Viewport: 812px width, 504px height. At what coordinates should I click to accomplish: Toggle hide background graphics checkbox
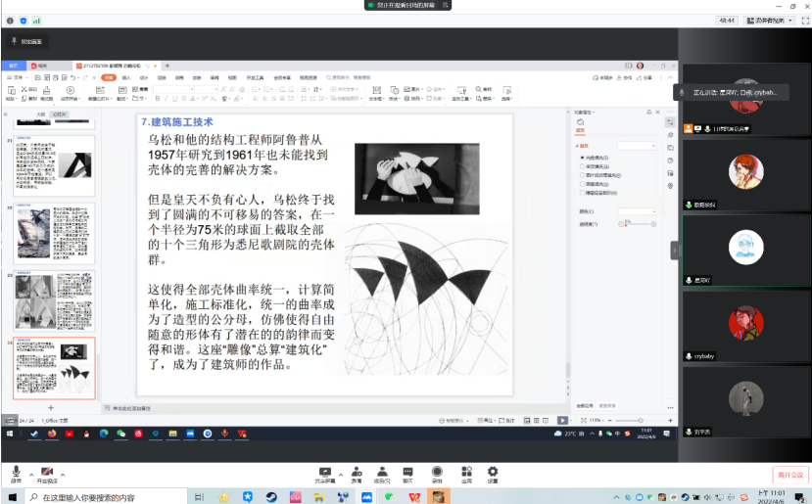[583, 193]
